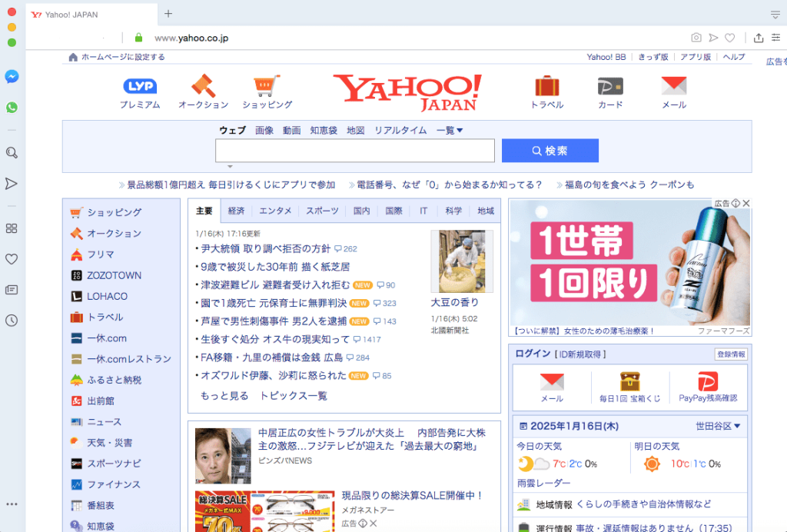Add page to bookmarks heart in address bar
Viewport: 787px width, 532px height.
[x=730, y=38]
